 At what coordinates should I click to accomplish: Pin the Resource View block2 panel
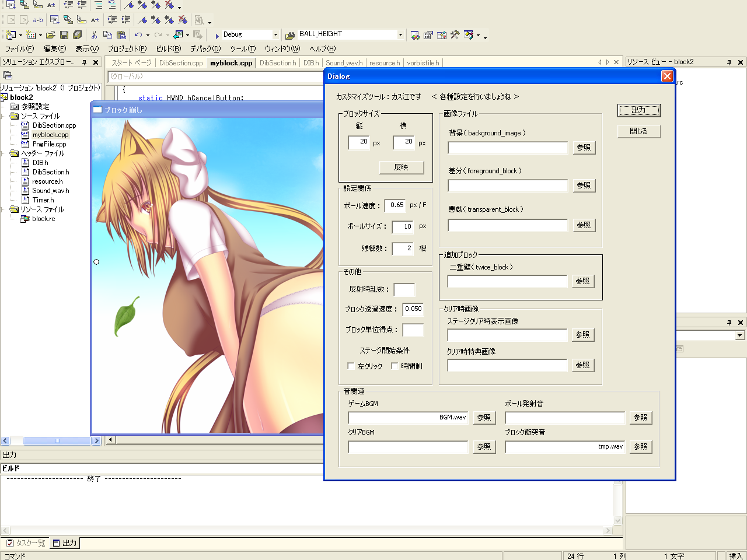click(729, 62)
